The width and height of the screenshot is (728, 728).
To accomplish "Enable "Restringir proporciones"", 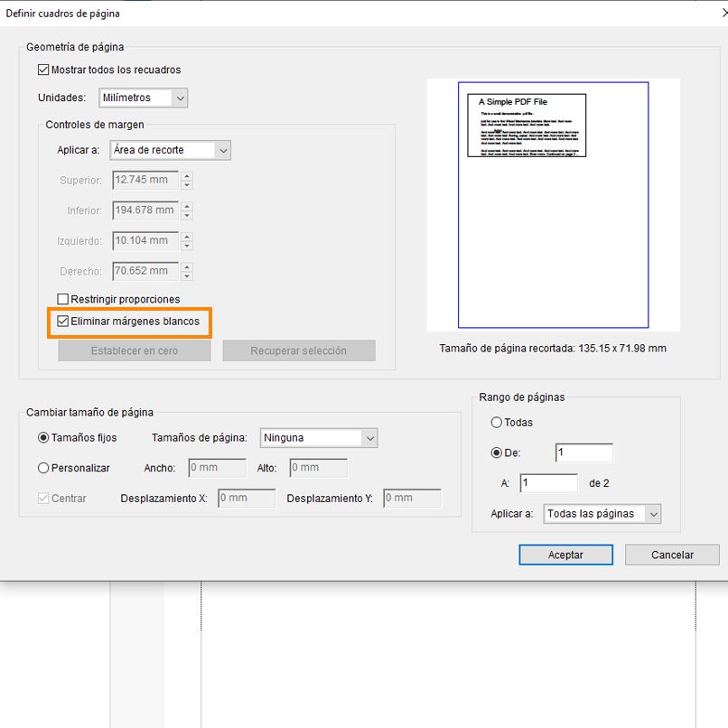I will (x=62, y=299).
